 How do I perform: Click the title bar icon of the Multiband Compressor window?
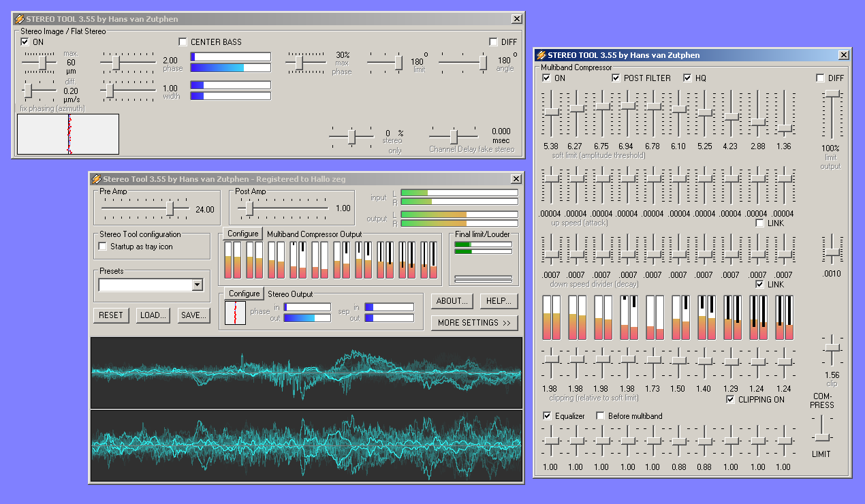541,54
